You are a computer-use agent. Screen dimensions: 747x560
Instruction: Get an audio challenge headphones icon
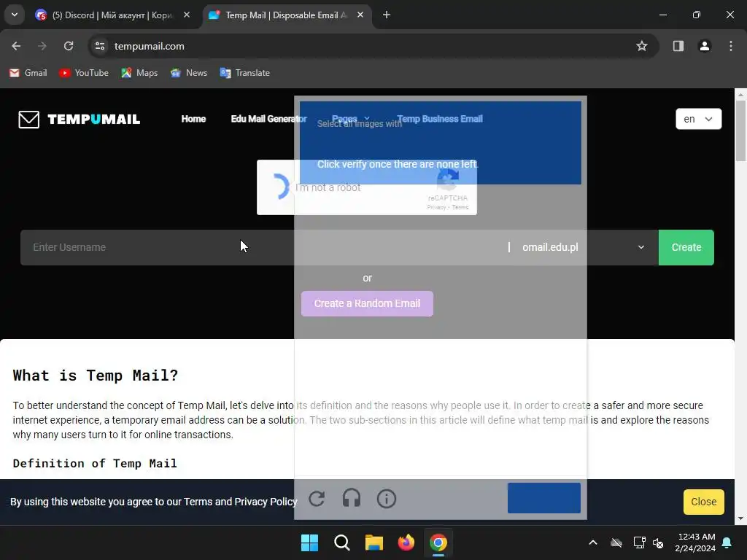(352, 499)
